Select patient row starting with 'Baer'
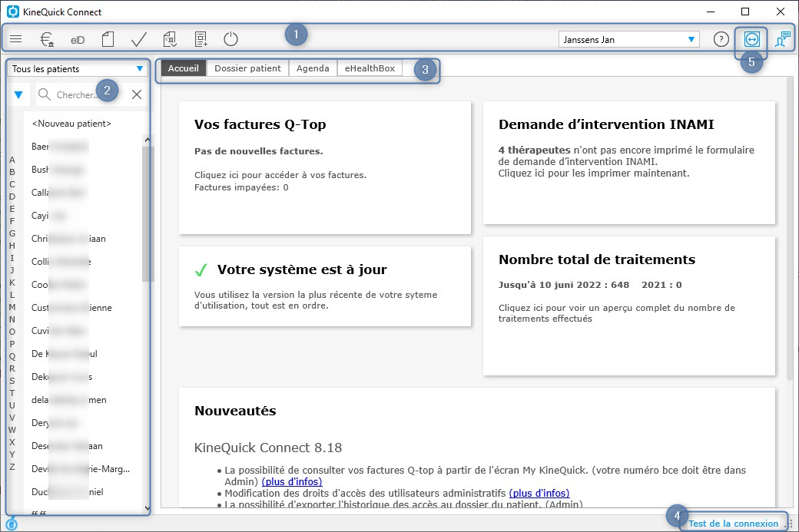The height and width of the screenshot is (532, 799). point(83,147)
